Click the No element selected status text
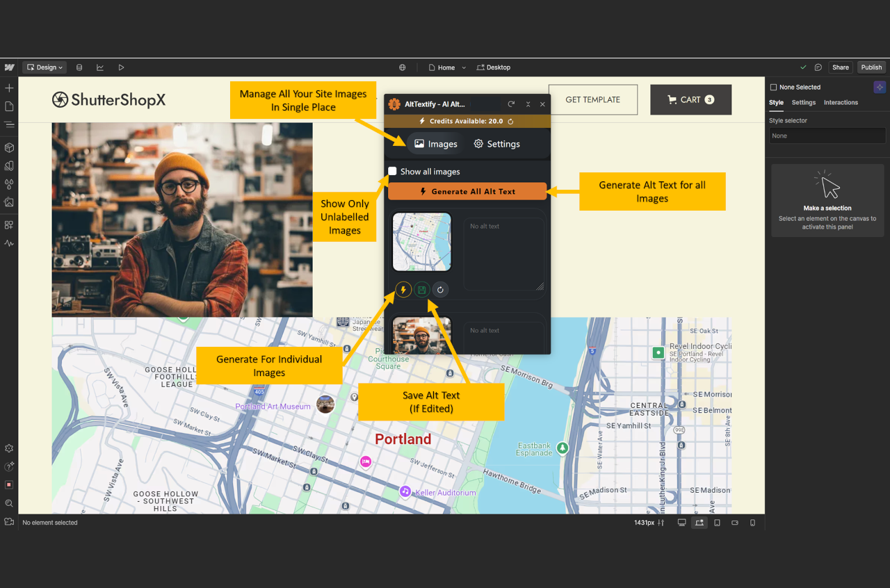The width and height of the screenshot is (890, 588). coord(50,523)
